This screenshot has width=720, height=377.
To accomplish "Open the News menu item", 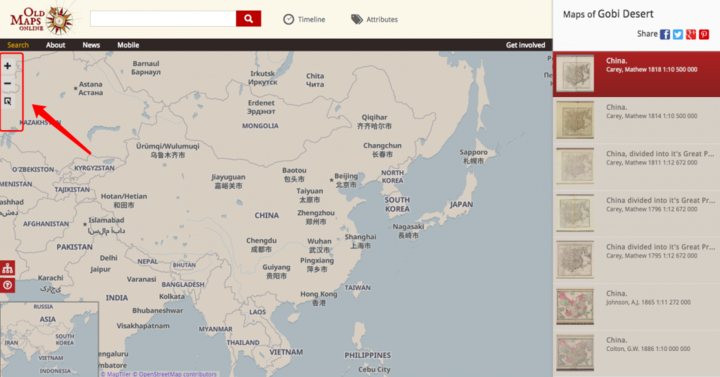I will click(x=91, y=45).
